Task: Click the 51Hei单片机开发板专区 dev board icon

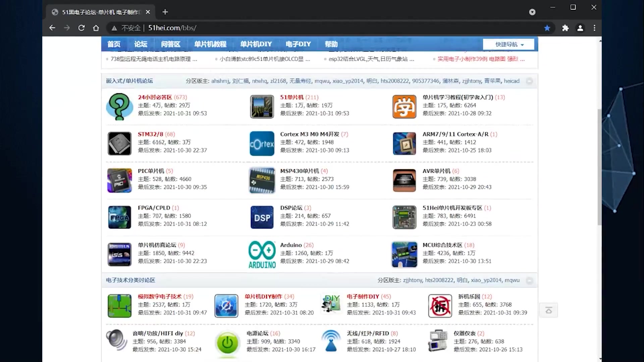Action: point(405,217)
